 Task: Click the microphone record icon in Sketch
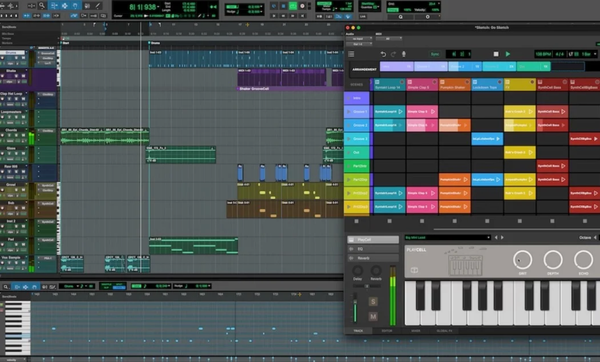[x=404, y=54]
